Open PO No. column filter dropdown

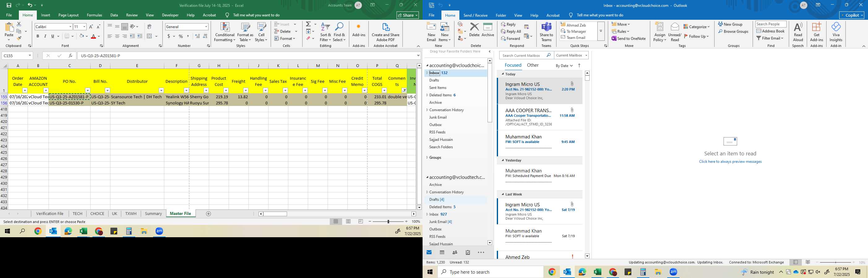(88, 90)
